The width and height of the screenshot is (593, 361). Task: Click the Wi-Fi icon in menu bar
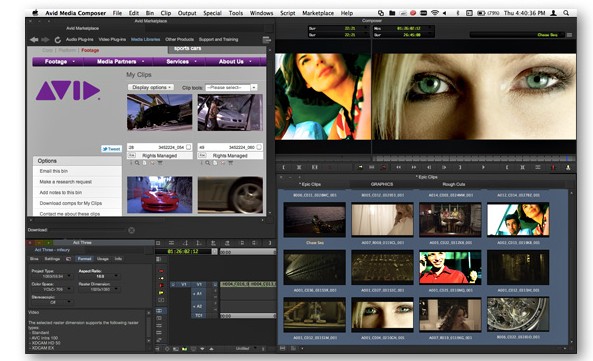click(x=435, y=13)
